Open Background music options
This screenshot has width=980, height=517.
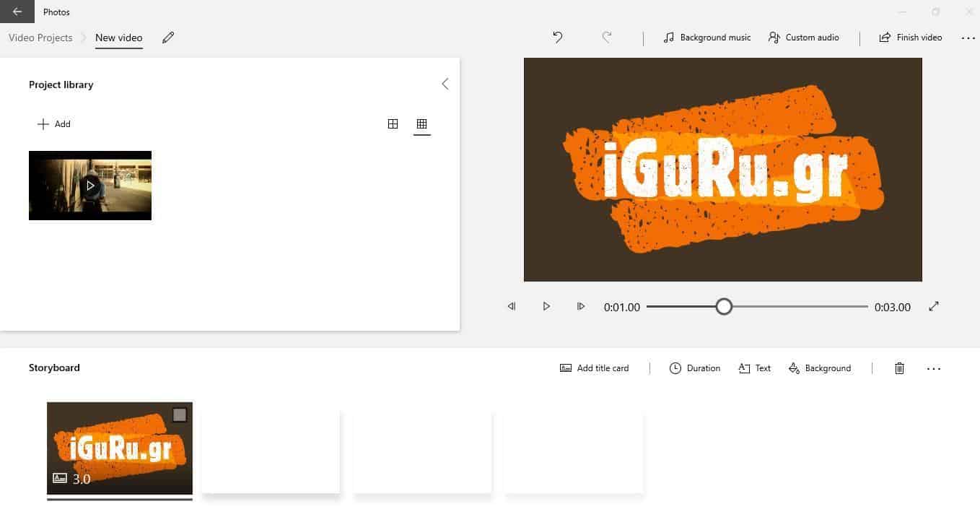coord(707,38)
